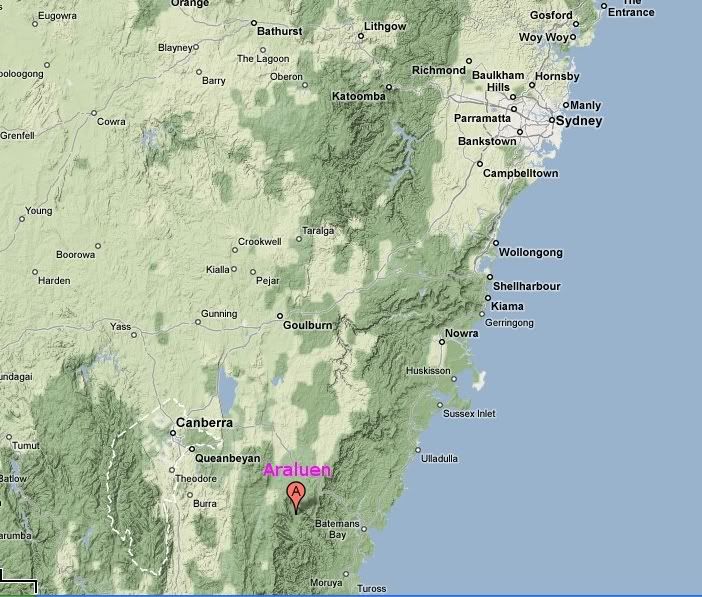Select the Young town label
This screenshot has width=702, height=597.
pos(39,211)
